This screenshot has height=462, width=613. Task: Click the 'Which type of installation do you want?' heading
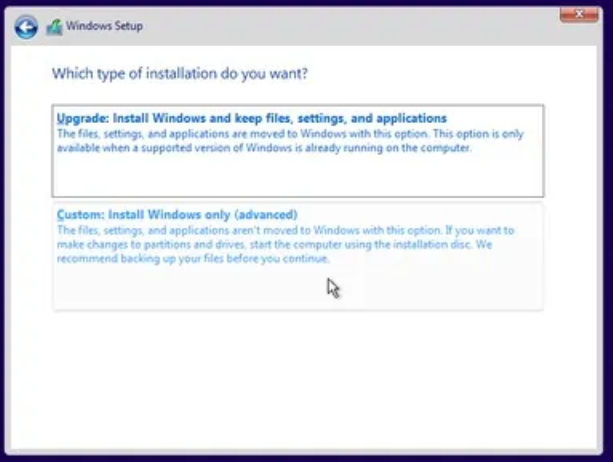tap(180, 73)
